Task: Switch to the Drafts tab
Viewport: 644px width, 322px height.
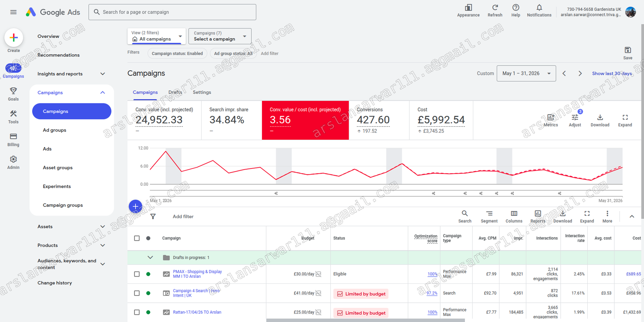Action: click(x=175, y=92)
